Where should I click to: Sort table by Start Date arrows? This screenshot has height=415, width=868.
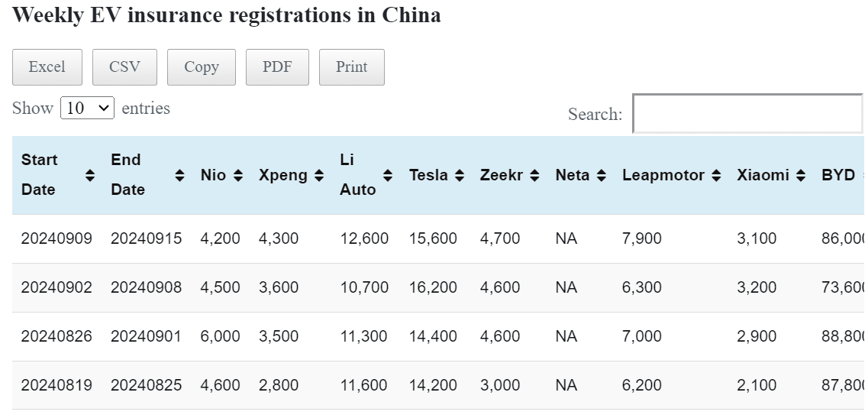[90, 175]
